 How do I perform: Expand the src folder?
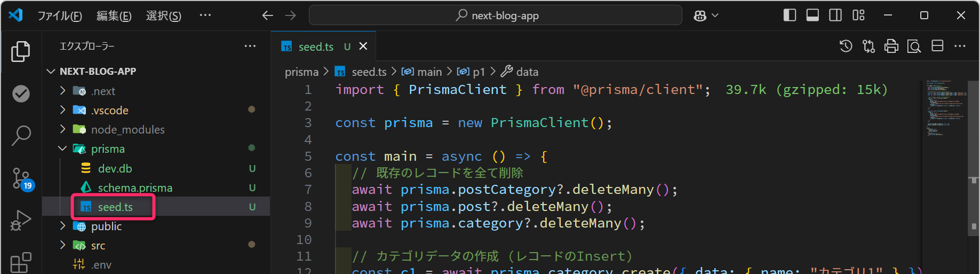62,245
